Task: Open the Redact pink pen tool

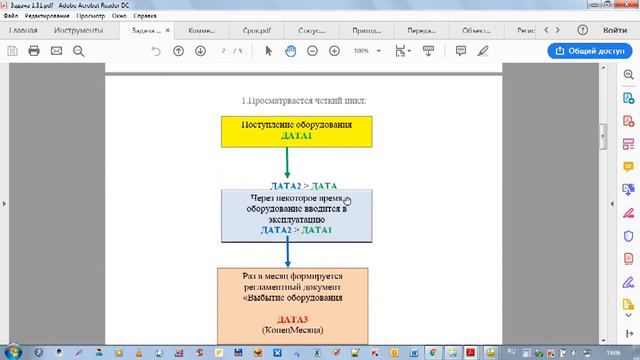Action: (x=629, y=213)
